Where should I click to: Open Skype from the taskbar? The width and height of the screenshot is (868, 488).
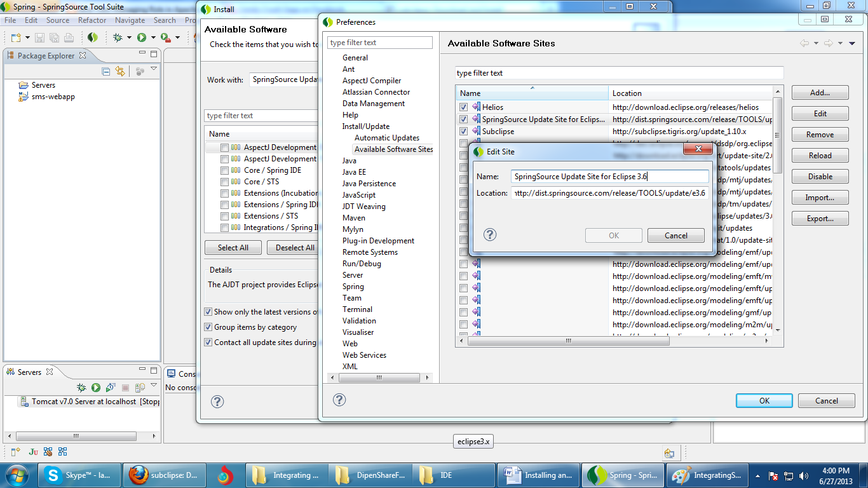(78, 475)
